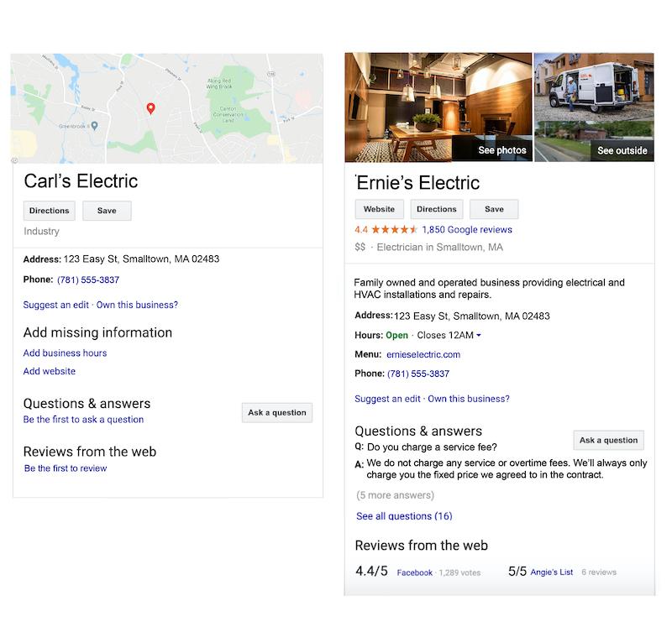This screenshot has height=643, width=672.
Task: Save Ernie's Electric listing
Action: pos(494,209)
